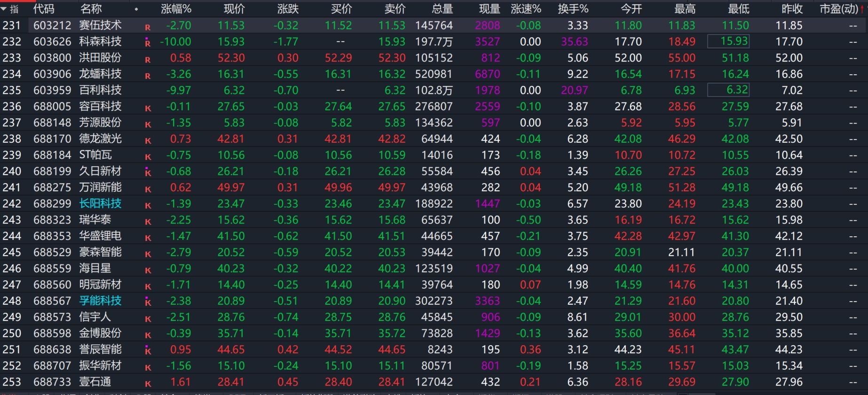The height and width of the screenshot is (395, 868).
Task: Click the K marker icon for 华盛锂电
Action: pos(148,238)
